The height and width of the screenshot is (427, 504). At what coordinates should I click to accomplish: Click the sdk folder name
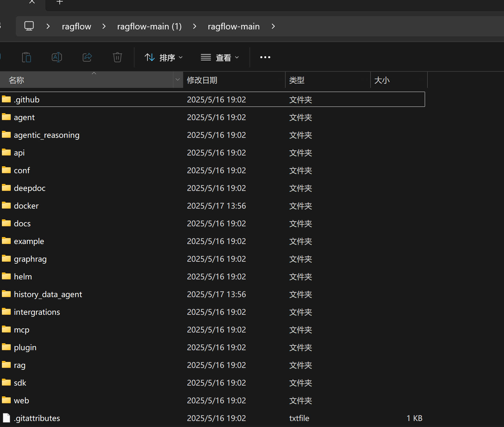[x=20, y=383]
